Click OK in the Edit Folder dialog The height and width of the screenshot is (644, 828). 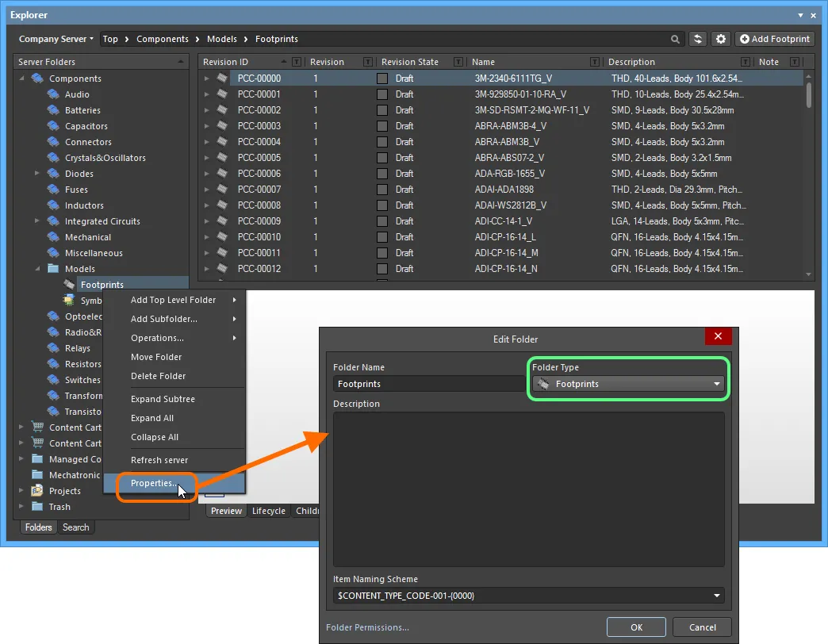tap(636, 627)
